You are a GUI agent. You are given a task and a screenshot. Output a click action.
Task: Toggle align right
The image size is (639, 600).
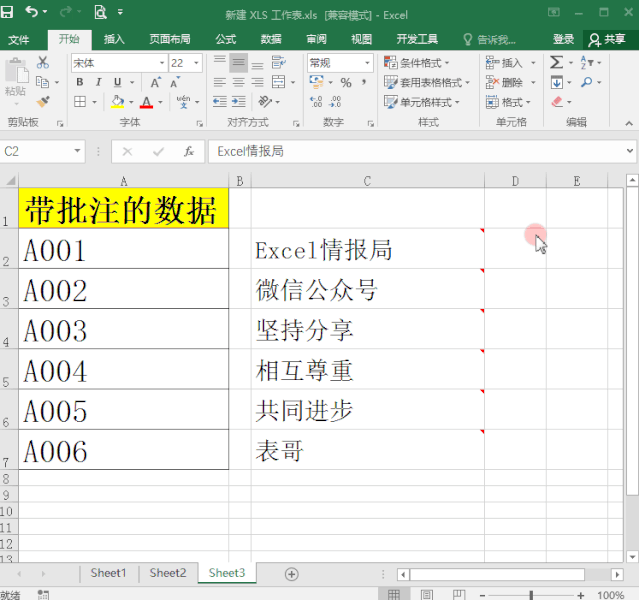[x=257, y=82]
